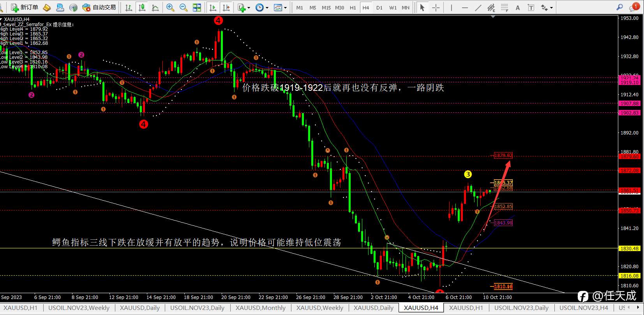
Task: Select the text (A) drawing tool
Action: tap(518, 7)
